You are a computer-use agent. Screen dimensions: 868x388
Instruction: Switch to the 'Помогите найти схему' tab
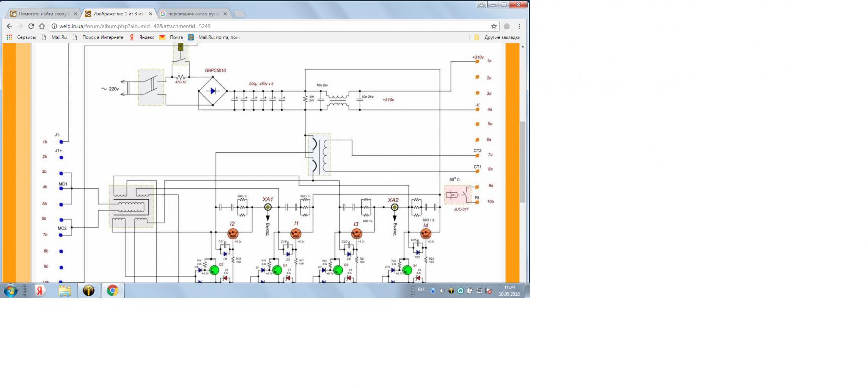[43, 14]
